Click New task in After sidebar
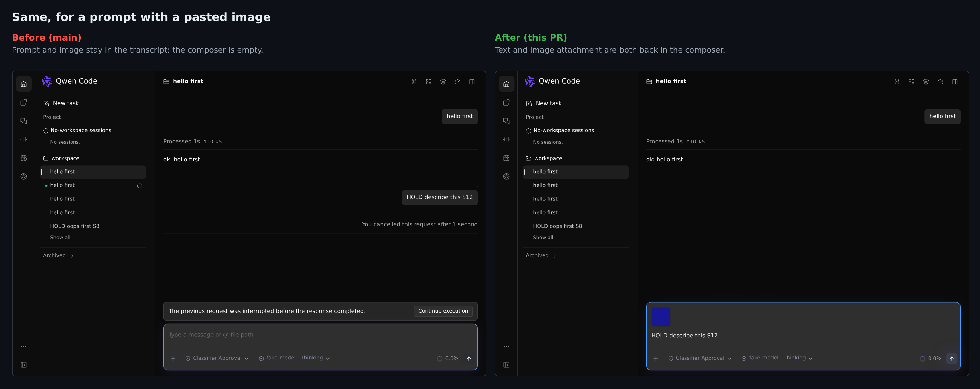The width and height of the screenshot is (980, 389). [544, 103]
